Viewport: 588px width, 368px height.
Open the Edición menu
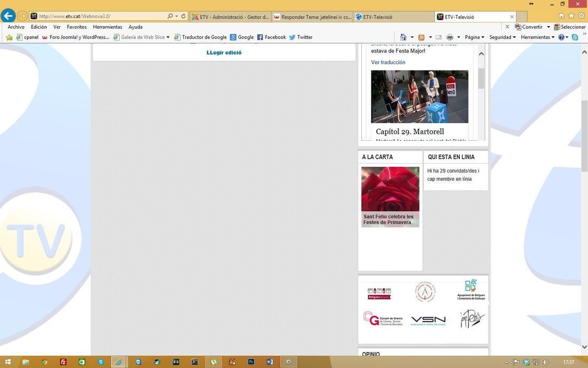coord(39,27)
